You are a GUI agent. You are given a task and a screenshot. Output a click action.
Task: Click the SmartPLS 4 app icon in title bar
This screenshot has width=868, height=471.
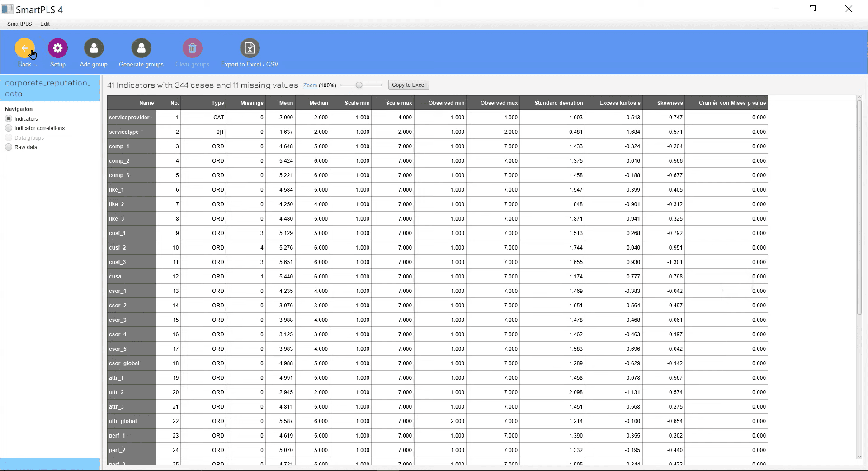(x=7, y=9)
